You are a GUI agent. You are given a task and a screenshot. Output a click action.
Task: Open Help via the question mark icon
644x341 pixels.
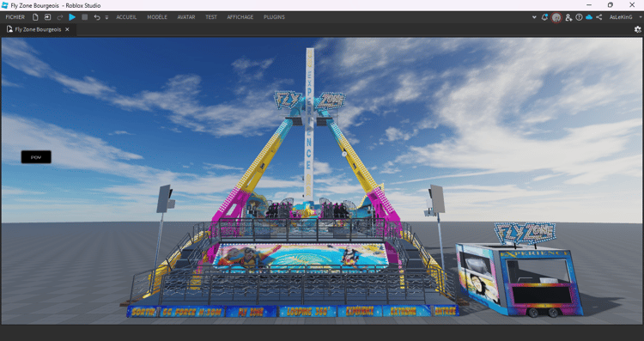(579, 17)
